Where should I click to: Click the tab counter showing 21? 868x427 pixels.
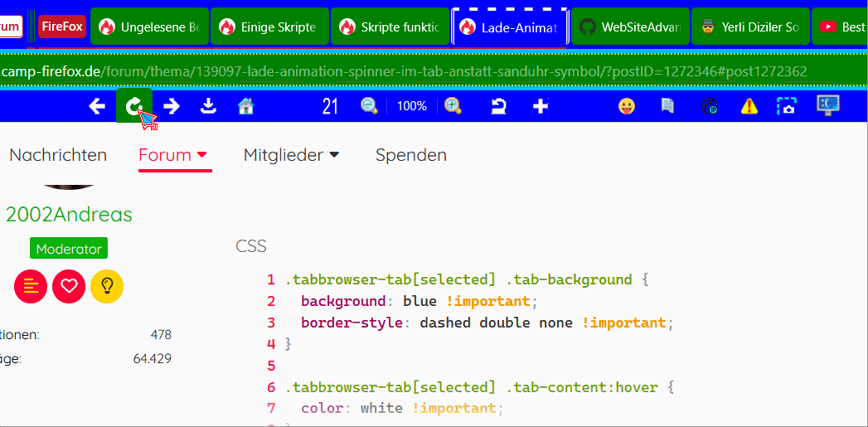point(330,106)
